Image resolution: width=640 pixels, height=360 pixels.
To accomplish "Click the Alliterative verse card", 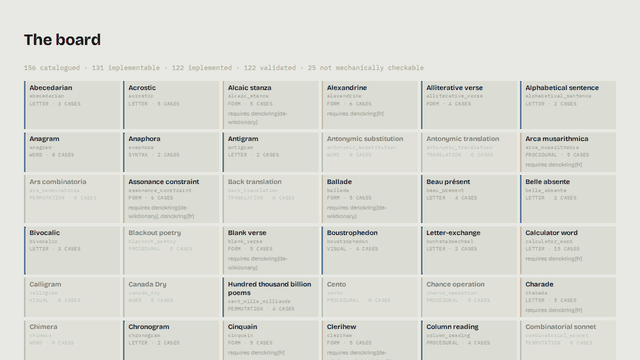I will pyautogui.click(x=469, y=105).
